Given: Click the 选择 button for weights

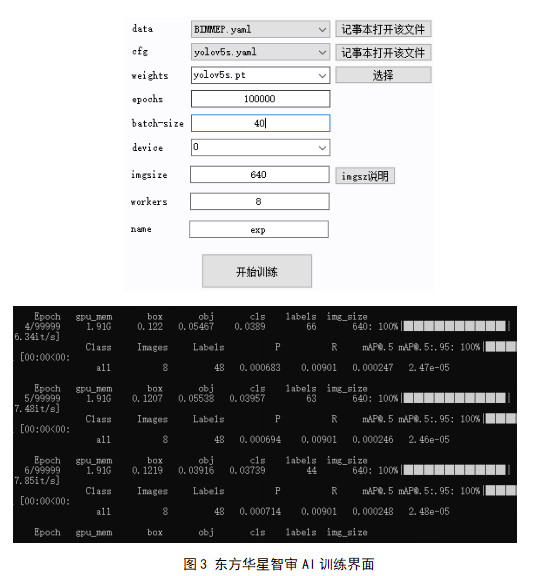Looking at the screenshot, I should point(383,75).
